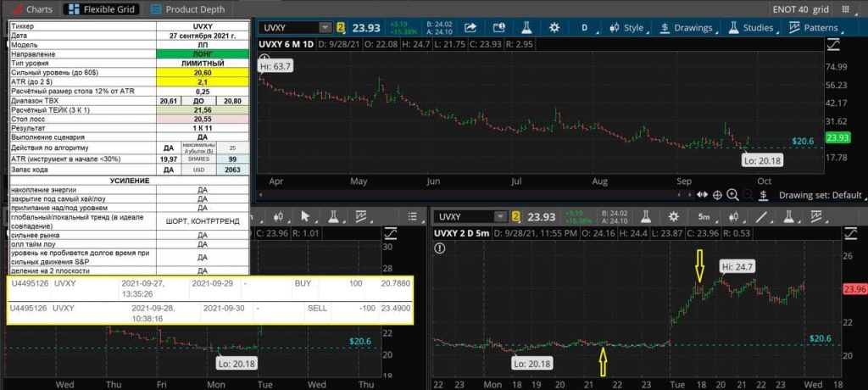Click the alert circle icon on 5m chart
868x390 pixels.
tap(440, 248)
